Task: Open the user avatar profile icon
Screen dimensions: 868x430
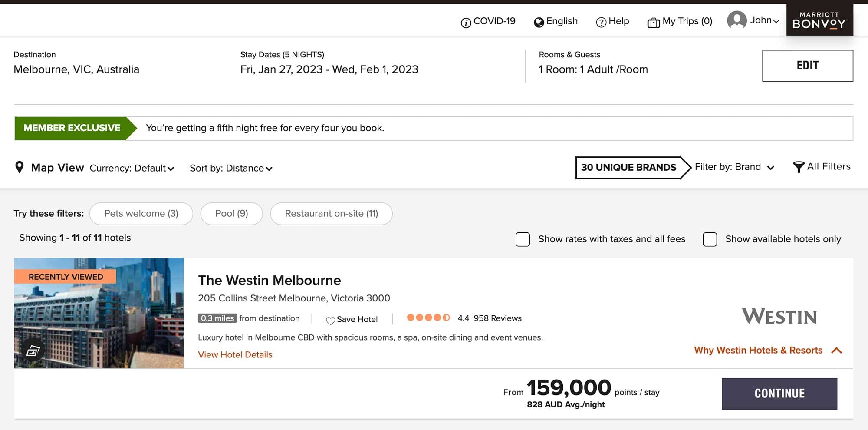Action: [x=736, y=20]
